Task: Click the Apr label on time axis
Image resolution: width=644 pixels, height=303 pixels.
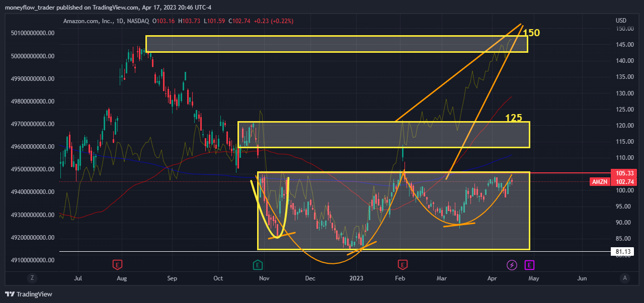Action: 492,278
